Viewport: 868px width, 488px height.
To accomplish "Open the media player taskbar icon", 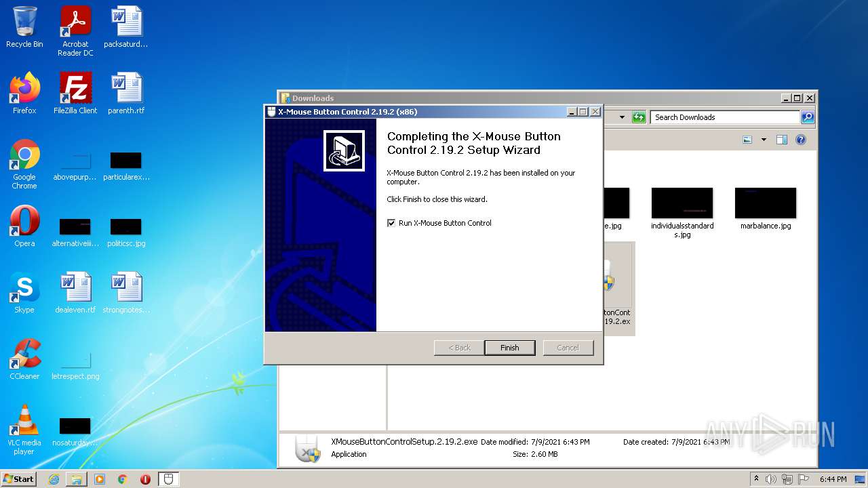I will point(100,479).
